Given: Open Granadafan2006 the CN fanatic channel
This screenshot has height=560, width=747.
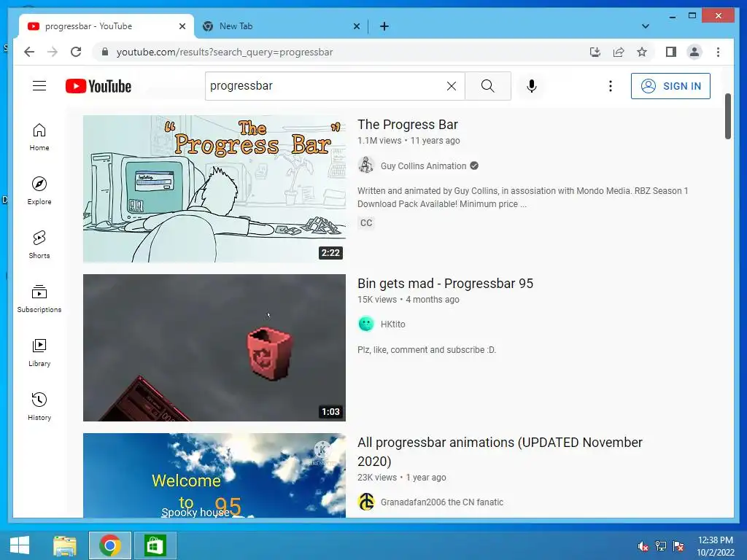Looking at the screenshot, I should click(441, 502).
